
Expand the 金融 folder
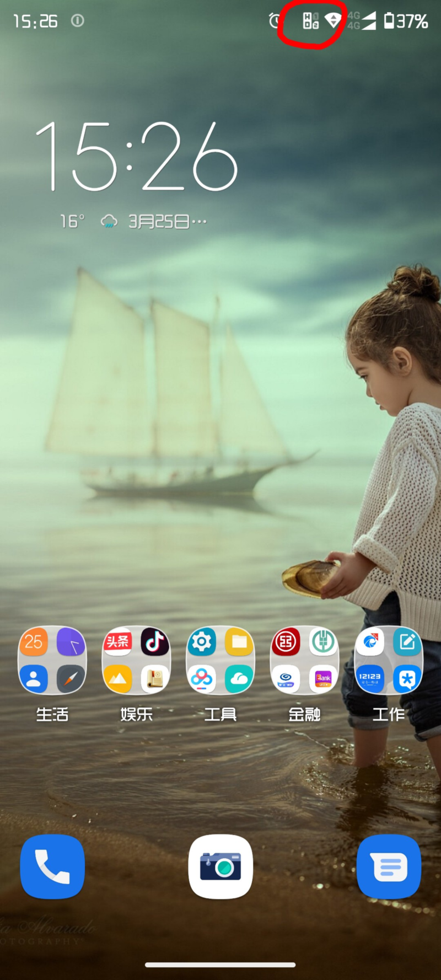point(304,660)
